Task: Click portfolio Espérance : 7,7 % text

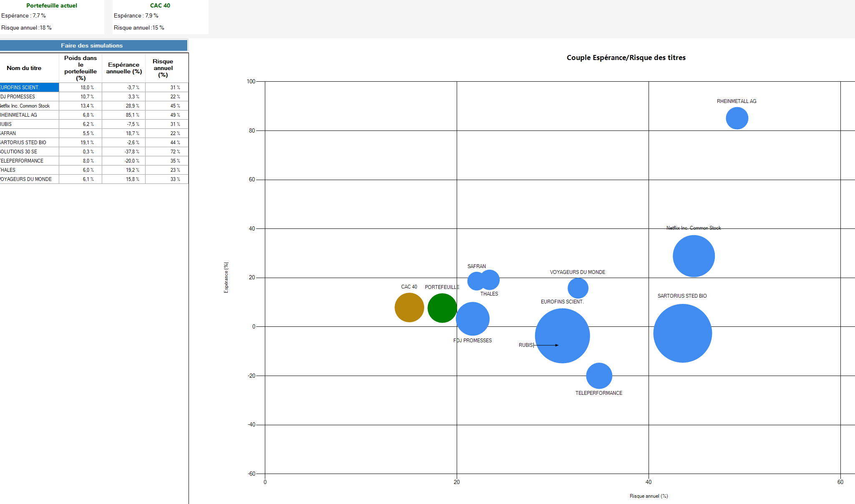Action: [23, 15]
